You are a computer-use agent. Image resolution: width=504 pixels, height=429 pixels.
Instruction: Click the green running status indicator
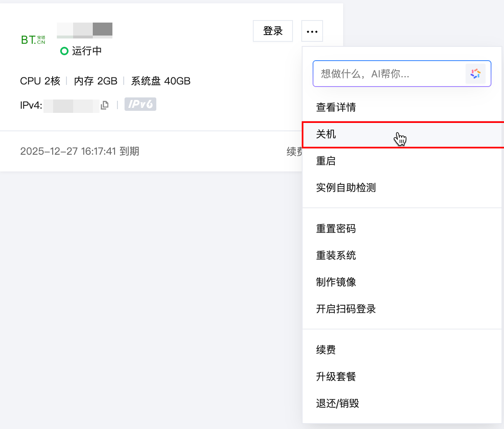[x=64, y=51]
